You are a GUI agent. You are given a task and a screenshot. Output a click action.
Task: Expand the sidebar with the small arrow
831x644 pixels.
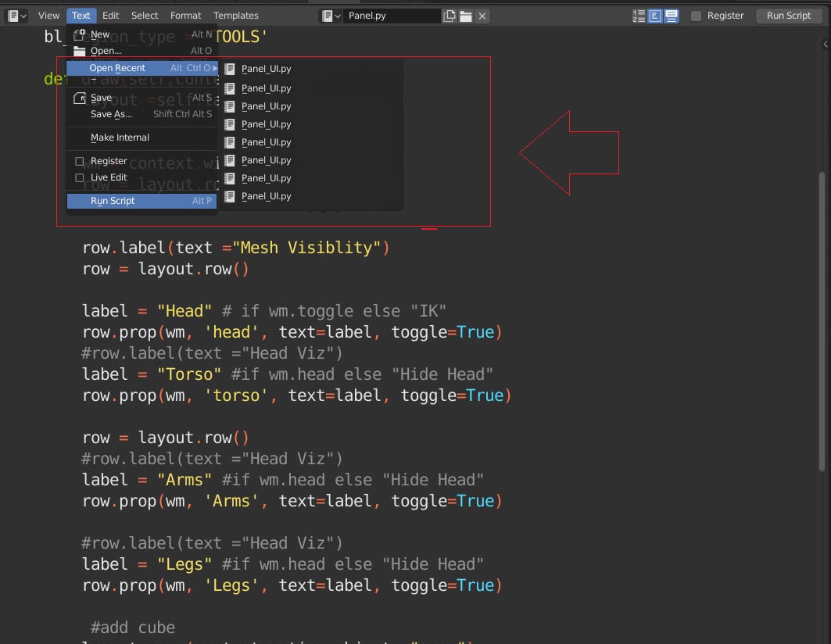tap(826, 45)
